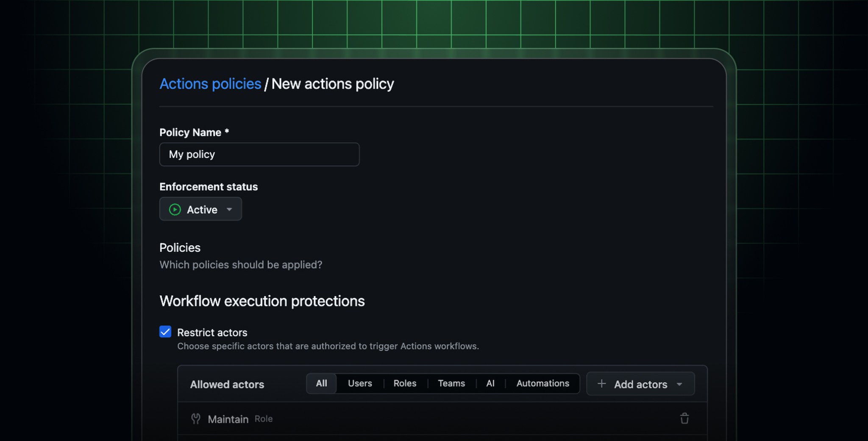Click the 'Which policies should be applied?' text
This screenshot has width=868, height=441.
tap(241, 265)
